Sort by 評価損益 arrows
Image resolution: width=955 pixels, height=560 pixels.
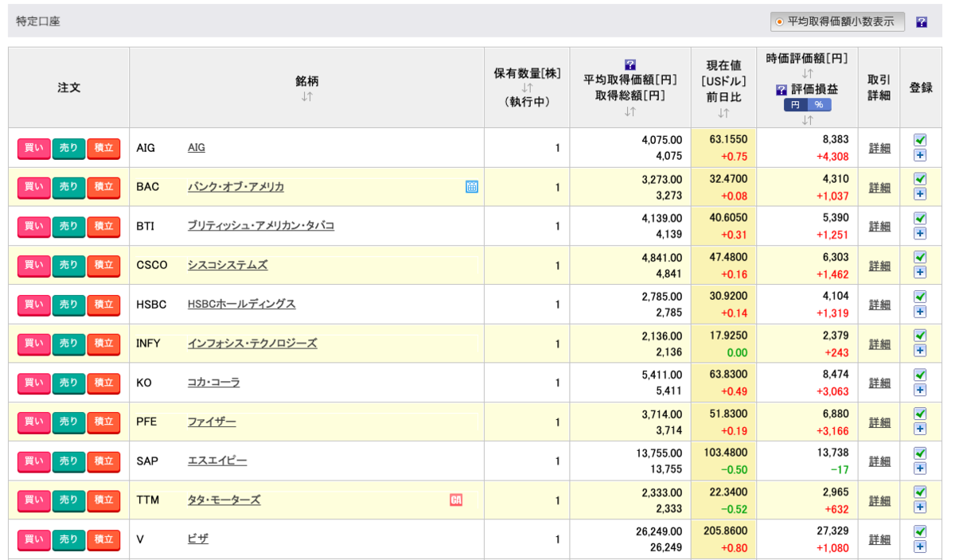coord(807,120)
